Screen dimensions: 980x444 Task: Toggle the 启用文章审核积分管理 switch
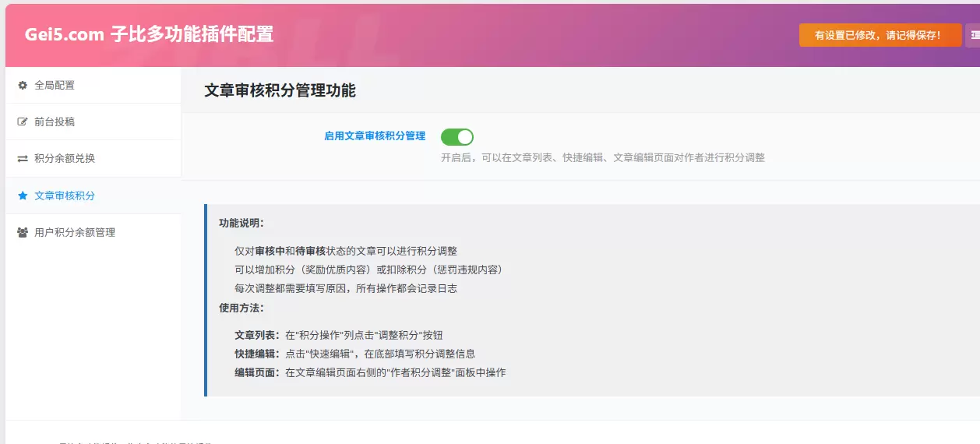pyautogui.click(x=457, y=137)
